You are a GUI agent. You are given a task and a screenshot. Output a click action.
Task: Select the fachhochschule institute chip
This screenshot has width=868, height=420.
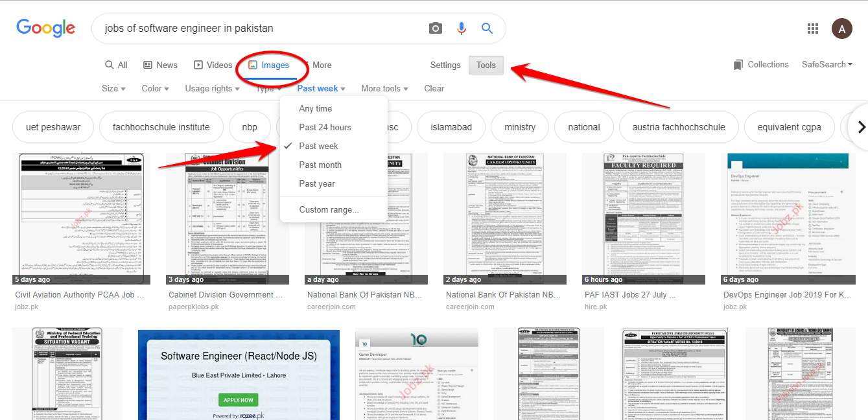(x=161, y=128)
